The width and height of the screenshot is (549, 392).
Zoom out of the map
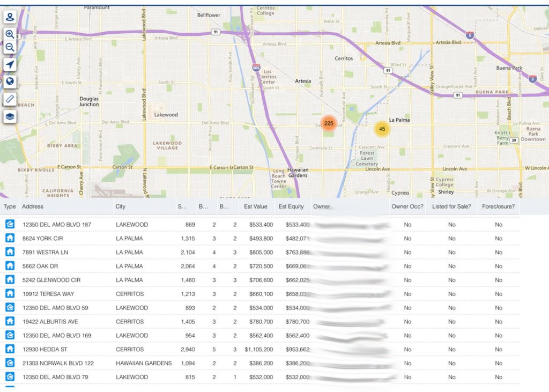coord(10,47)
